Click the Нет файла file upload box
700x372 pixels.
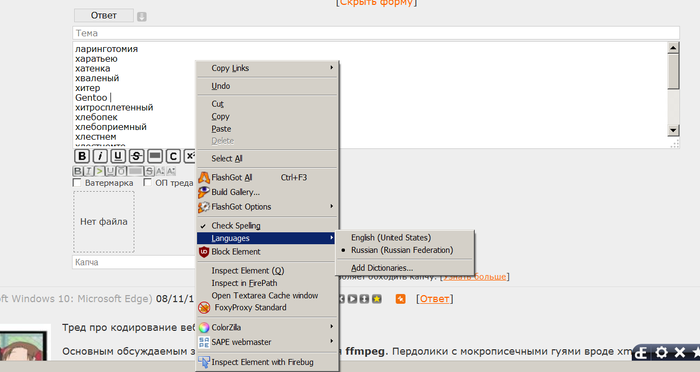click(x=104, y=222)
